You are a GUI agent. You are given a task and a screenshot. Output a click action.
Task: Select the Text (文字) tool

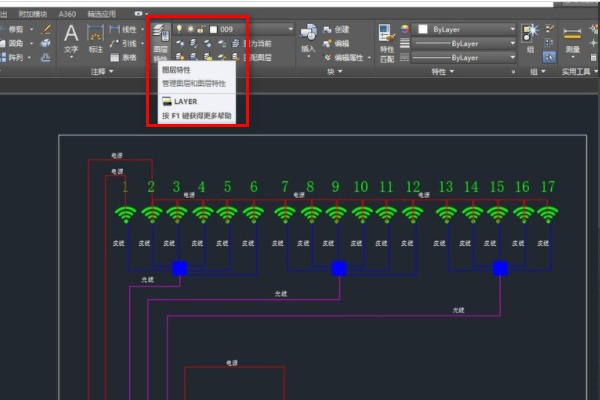point(71,38)
